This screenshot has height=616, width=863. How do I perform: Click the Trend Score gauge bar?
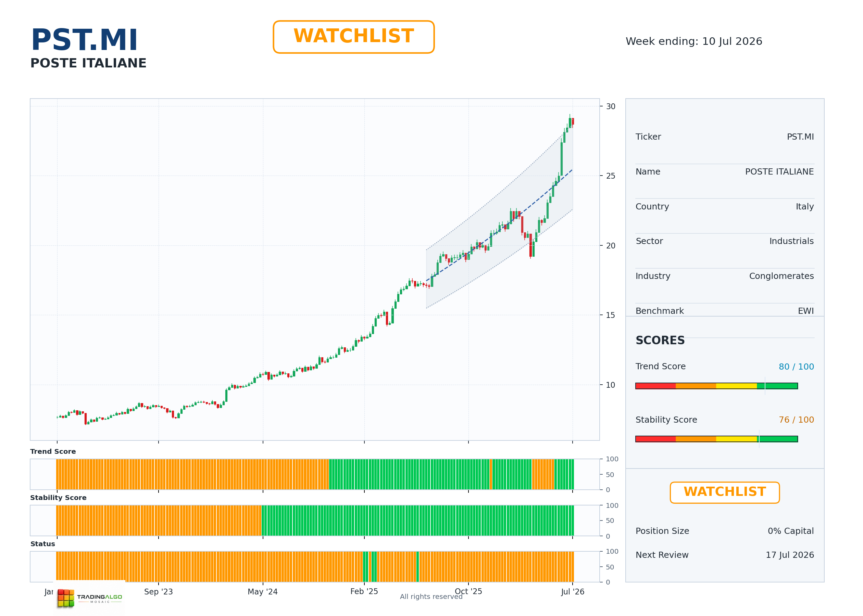pos(716,386)
